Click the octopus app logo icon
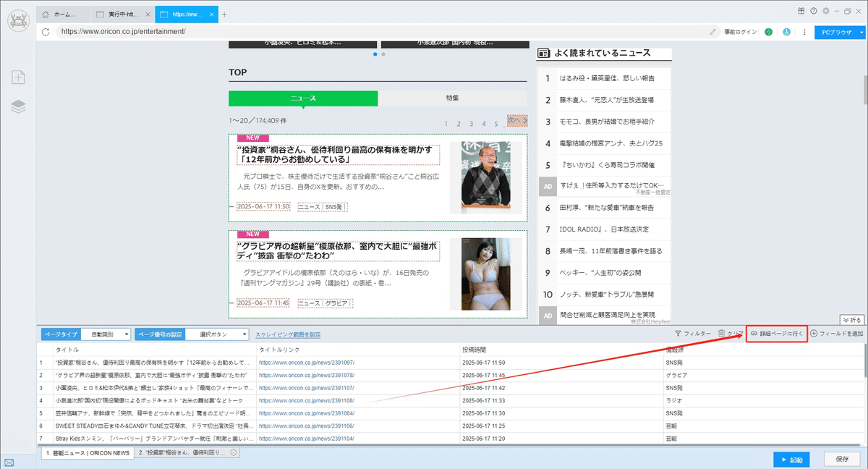The height and width of the screenshot is (469, 868). [18, 21]
